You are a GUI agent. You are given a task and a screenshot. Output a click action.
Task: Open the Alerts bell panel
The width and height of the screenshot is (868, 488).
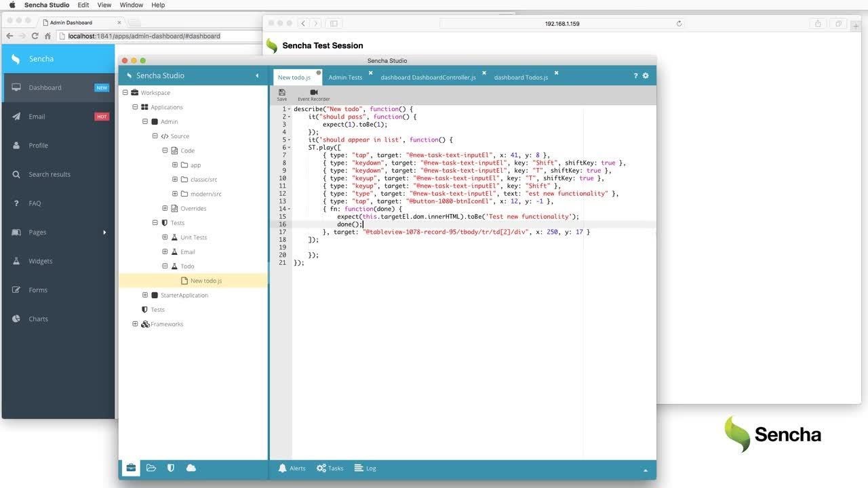pos(292,468)
